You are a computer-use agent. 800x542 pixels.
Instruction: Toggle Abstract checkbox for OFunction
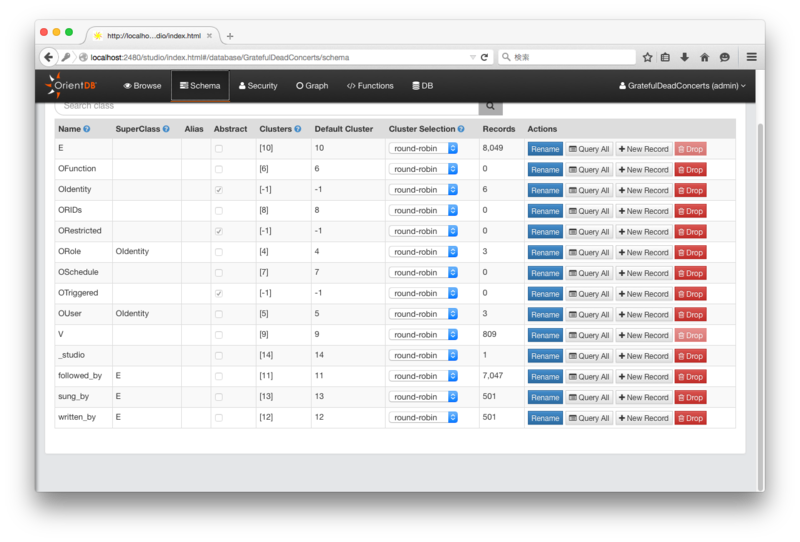pyautogui.click(x=219, y=169)
